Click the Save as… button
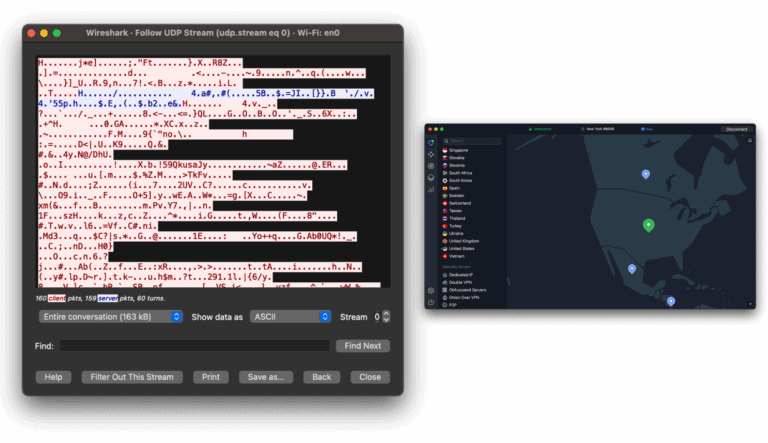Viewport: 768px width, 443px height. pyautogui.click(x=265, y=377)
